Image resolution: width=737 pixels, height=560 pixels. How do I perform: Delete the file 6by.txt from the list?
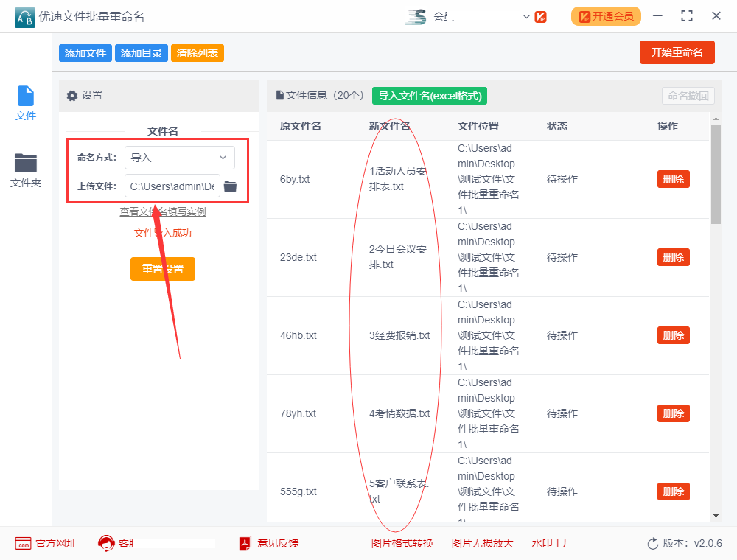pyautogui.click(x=673, y=178)
